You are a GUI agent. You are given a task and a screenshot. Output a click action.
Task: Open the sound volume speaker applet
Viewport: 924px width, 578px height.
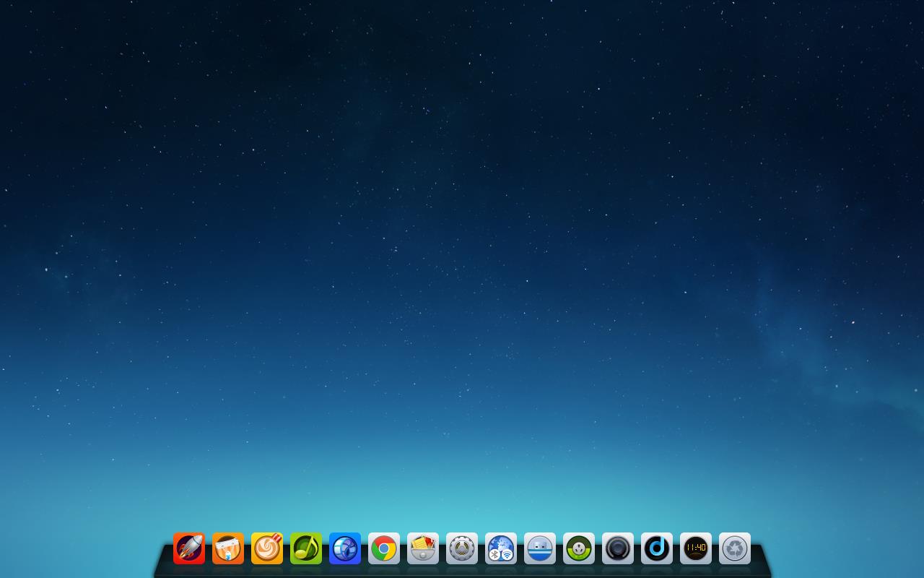pos(618,548)
